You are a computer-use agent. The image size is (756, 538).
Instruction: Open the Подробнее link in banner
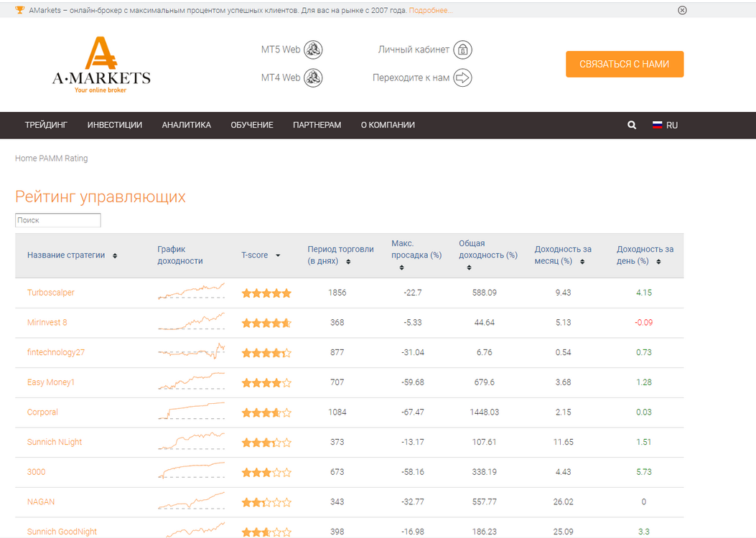[x=431, y=11]
